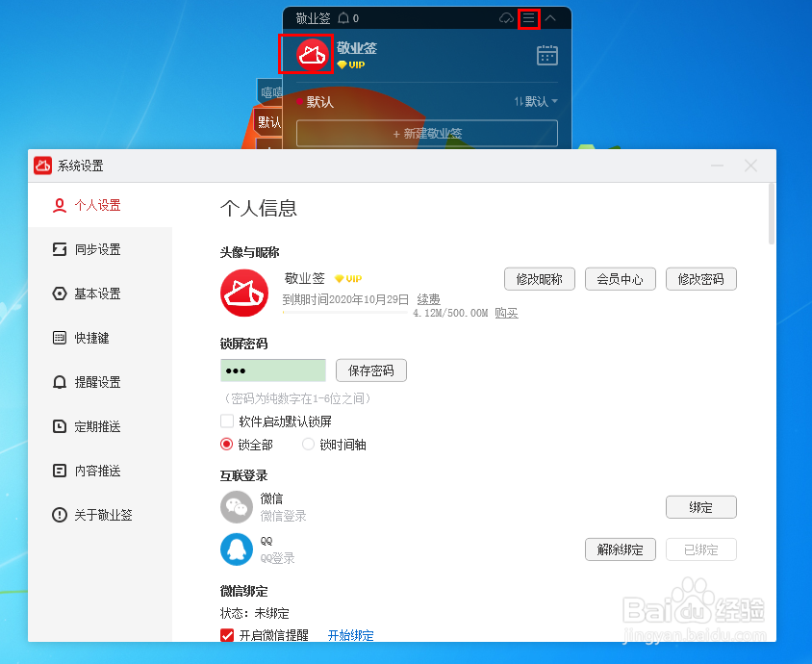Click the 系统设置 title bar app icon
This screenshot has height=664, width=812.
43,166
